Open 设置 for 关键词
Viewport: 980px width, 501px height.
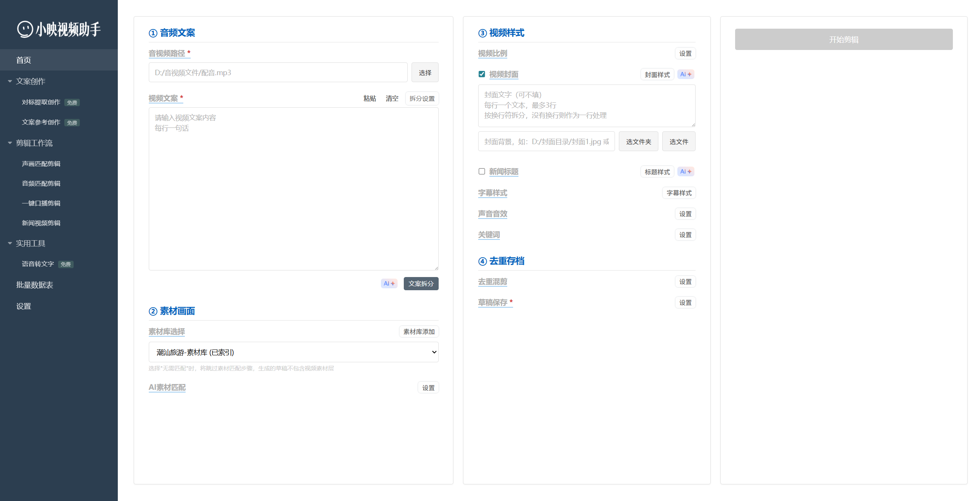tap(685, 235)
